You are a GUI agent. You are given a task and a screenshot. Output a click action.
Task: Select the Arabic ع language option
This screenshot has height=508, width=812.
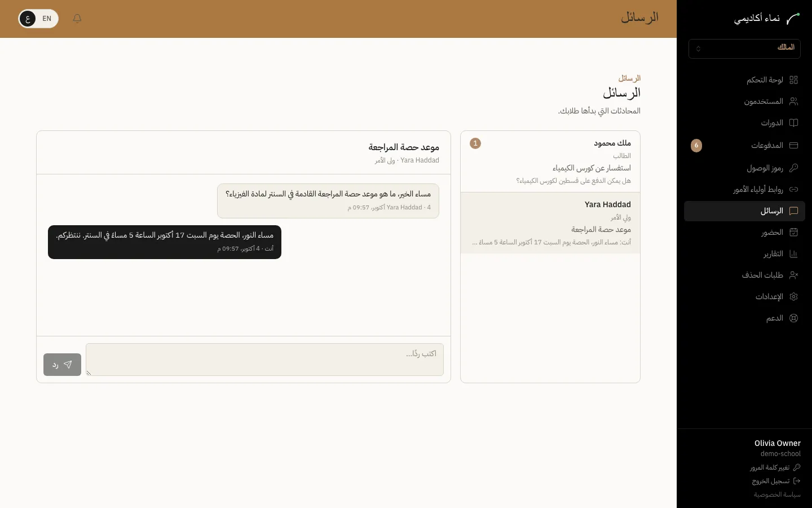point(28,19)
